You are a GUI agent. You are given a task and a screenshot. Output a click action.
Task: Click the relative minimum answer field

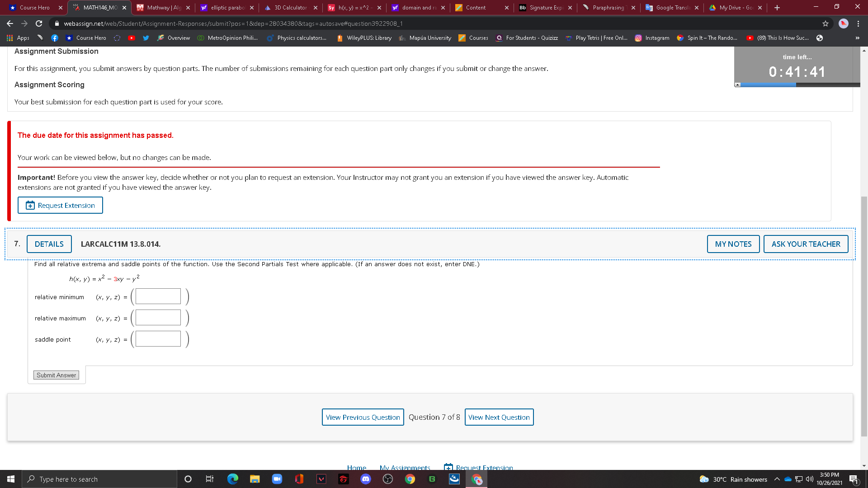(158, 296)
